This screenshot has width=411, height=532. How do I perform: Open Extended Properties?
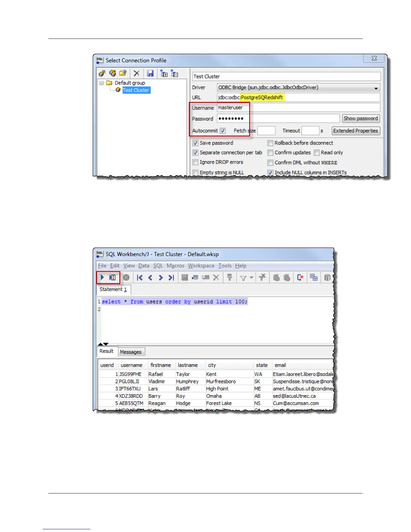356,131
